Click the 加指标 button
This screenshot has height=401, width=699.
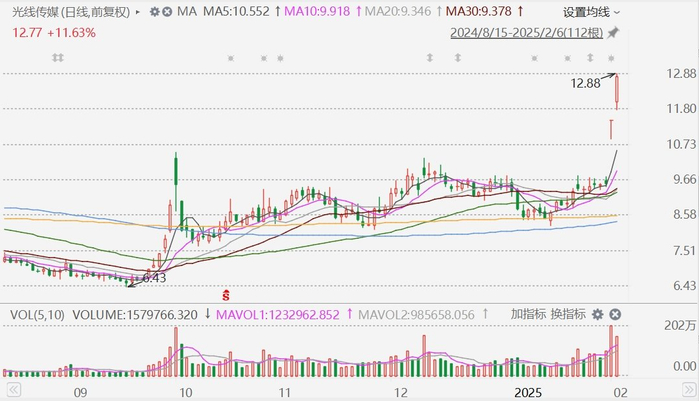point(528,314)
